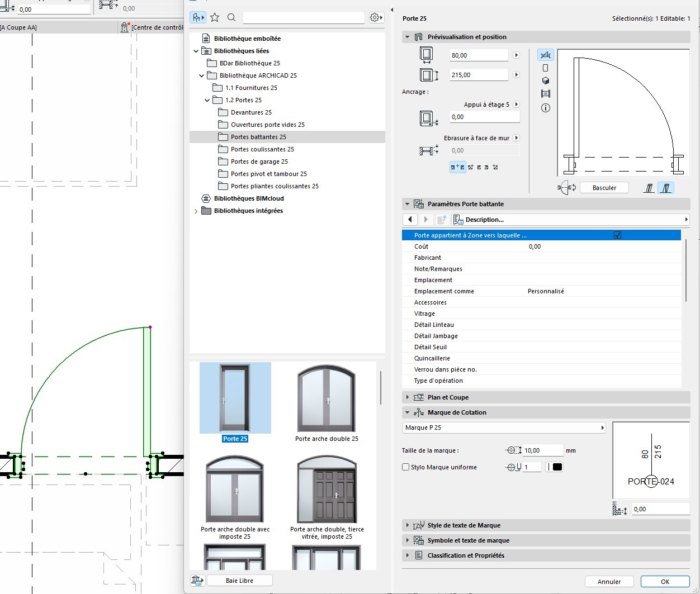
Task: Toggle the section view preview icon
Action: [546, 94]
